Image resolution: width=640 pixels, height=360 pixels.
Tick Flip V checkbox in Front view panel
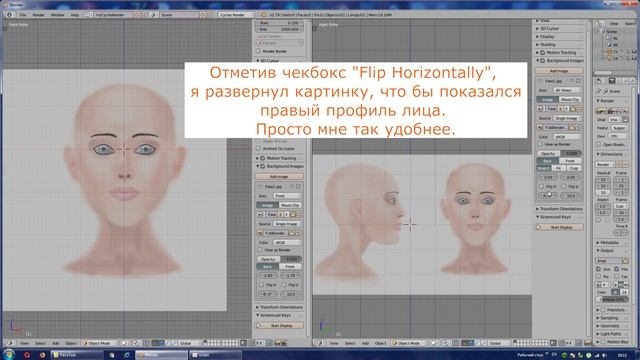(x=284, y=284)
